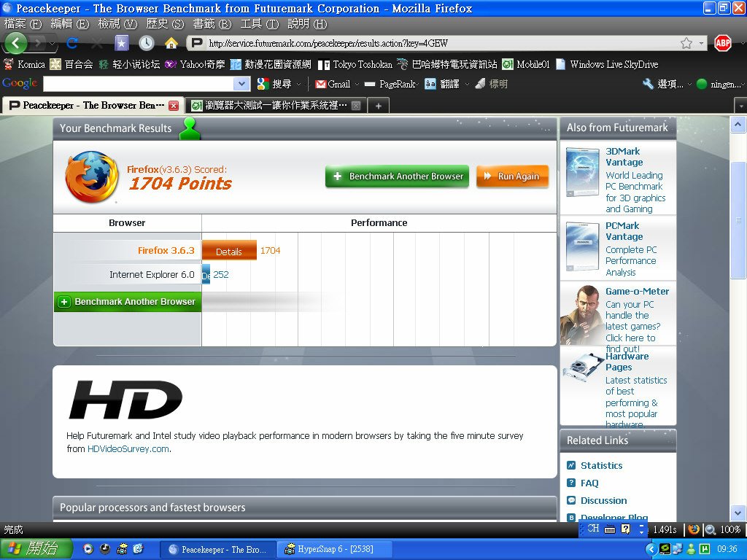Image resolution: width=747 pixels, height=560 pixels.
Task: Open the ABP Adblock Plus icon
Action: 723,43
